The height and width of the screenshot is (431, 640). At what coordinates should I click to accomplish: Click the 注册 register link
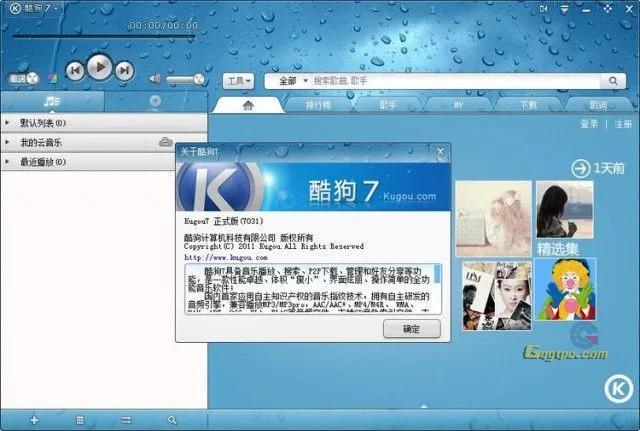point(623,124)
